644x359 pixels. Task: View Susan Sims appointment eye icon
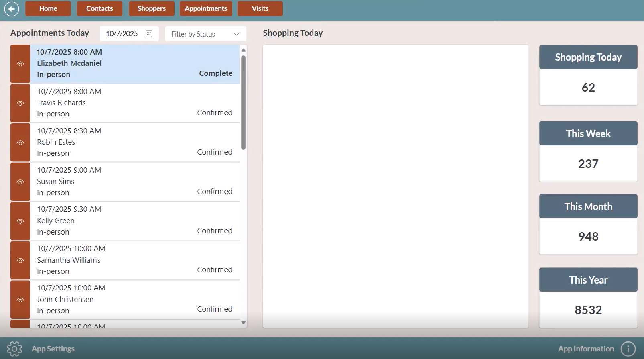click(20, 182)
